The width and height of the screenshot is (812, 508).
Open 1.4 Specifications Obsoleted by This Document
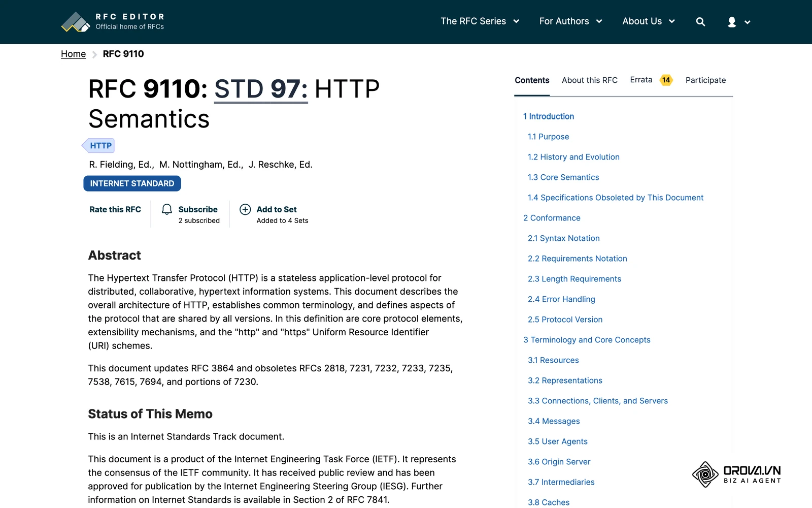point(616,198)
